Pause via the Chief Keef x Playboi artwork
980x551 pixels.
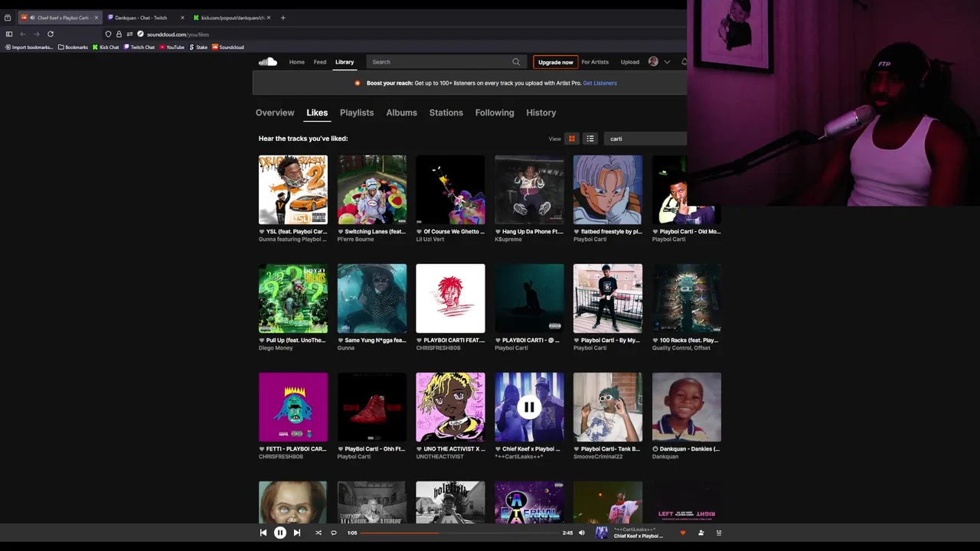click(x=529, y=407)
